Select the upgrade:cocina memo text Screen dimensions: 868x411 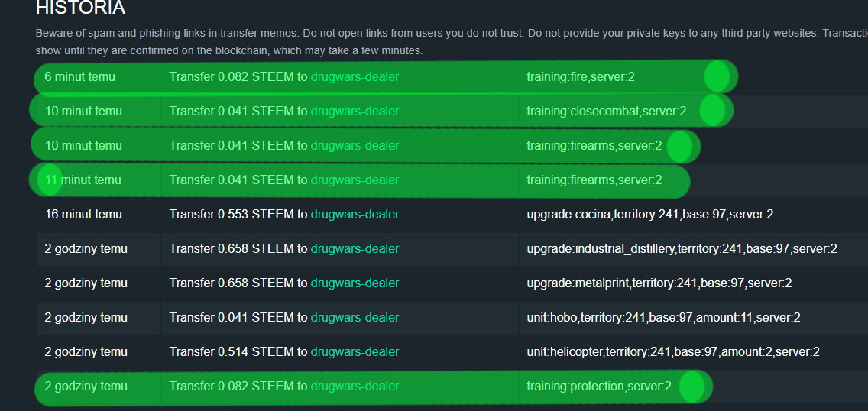pos(650,214)
